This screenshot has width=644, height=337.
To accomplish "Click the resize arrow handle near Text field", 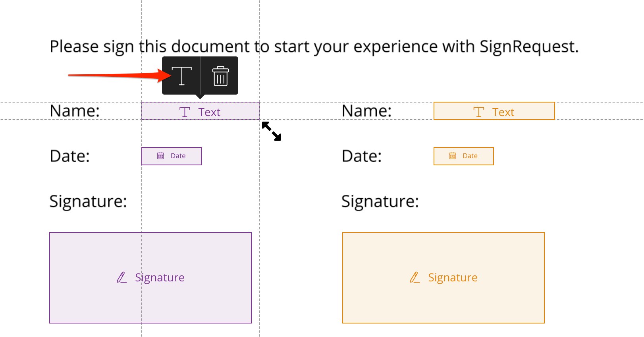I will (272, 131).
